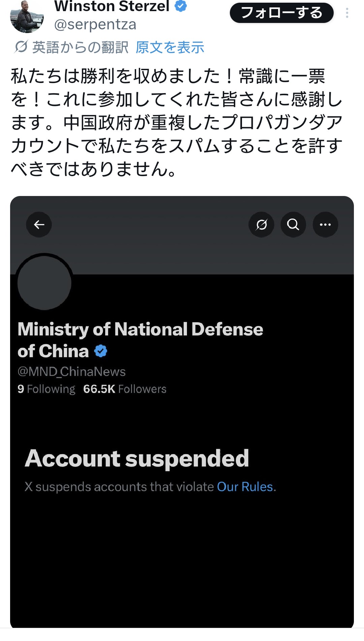Open the 66.5K Followers list

[125, 389]
